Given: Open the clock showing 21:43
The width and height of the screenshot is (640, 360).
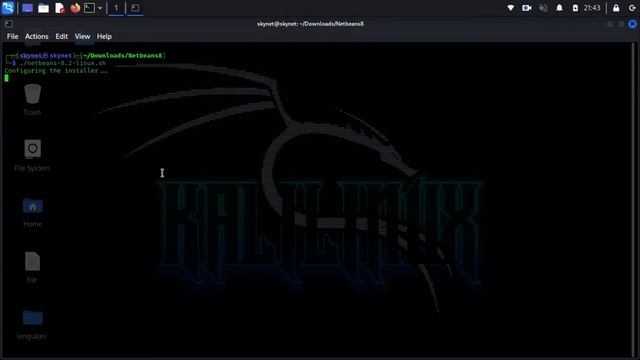Looking at the screenshot, I should (592, 8).
